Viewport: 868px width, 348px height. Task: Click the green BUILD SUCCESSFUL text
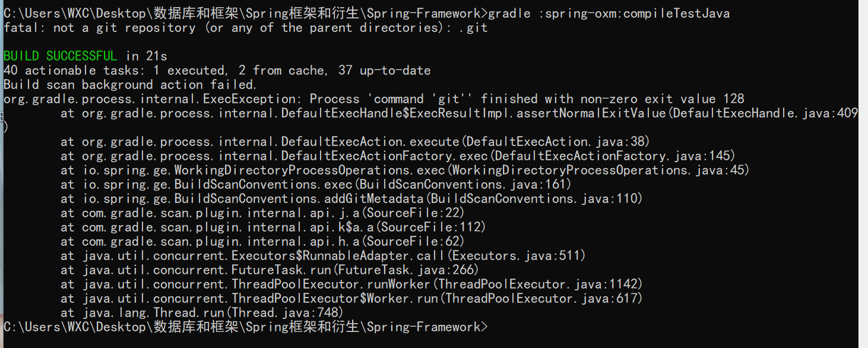tap(60, 56)
